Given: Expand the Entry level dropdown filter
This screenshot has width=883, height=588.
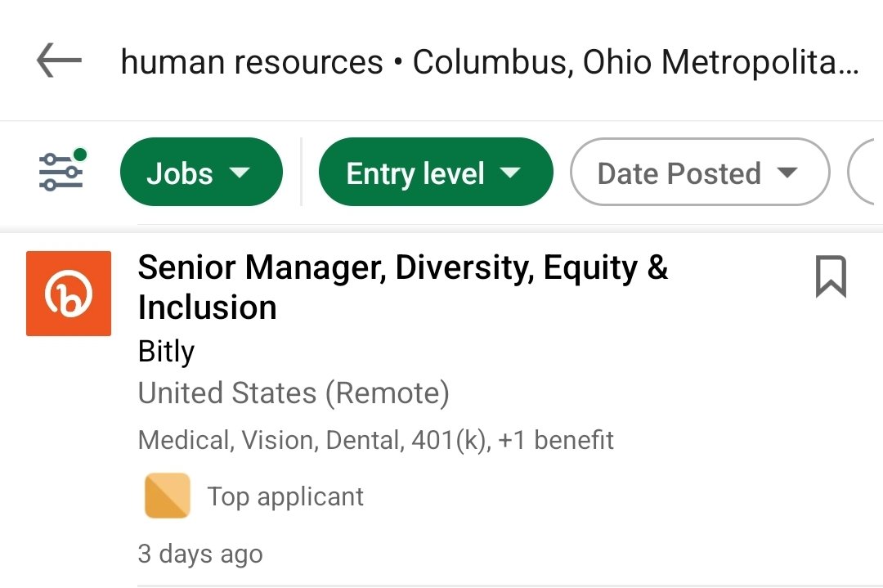Looking at the screenshot, I should [436, 172].
